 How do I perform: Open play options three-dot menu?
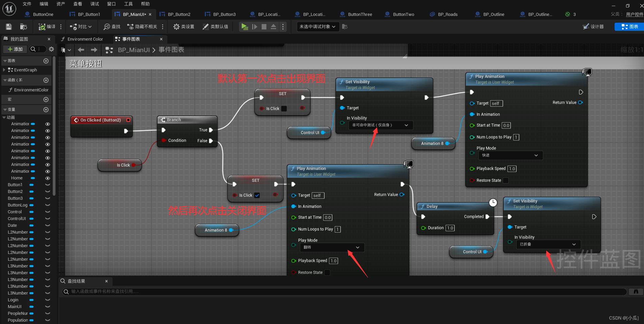[x=283, y=26]
